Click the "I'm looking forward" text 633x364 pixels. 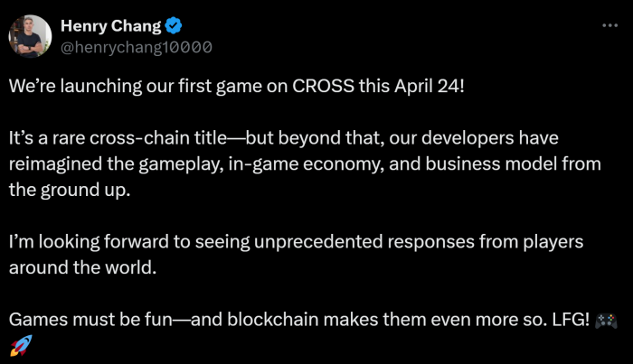pos(89,242)
